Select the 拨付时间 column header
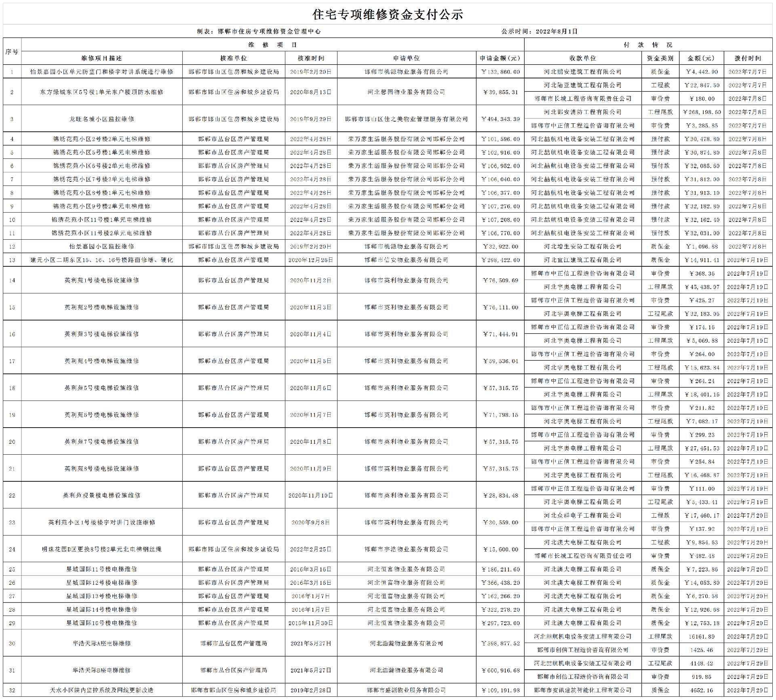Viewport: 776px width, 700px height. (x=748, y=58)
